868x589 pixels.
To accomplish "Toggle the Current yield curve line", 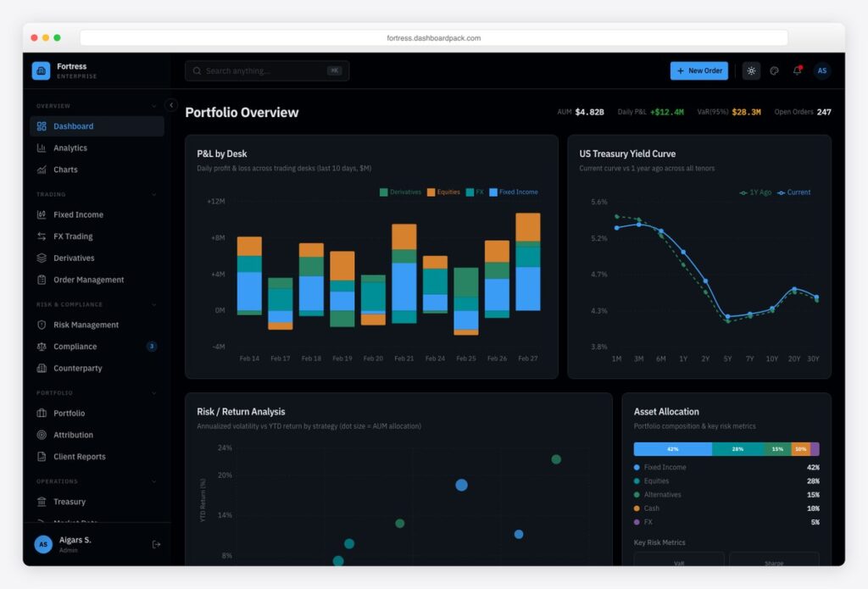I will (x=793, y=192).
